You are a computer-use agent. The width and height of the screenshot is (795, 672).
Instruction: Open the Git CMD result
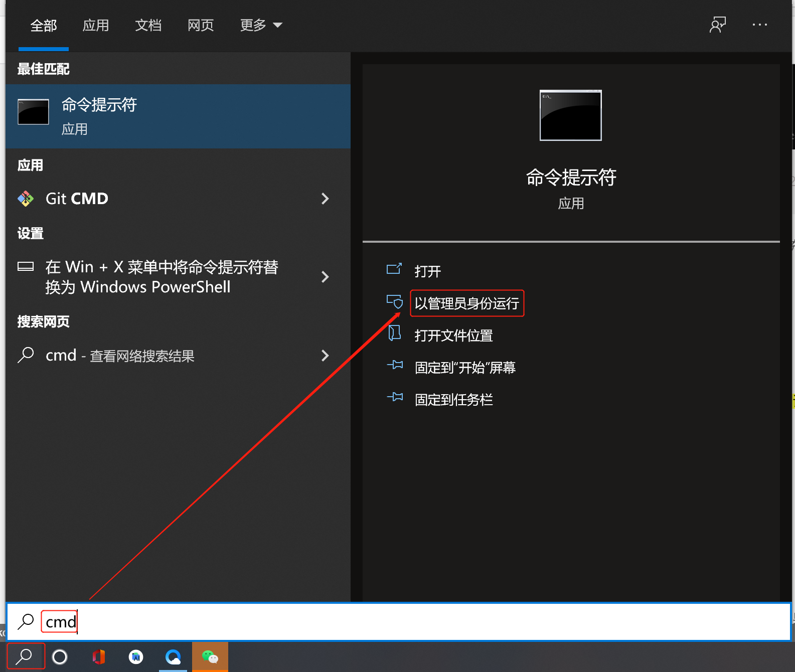[x=178, y=199]
